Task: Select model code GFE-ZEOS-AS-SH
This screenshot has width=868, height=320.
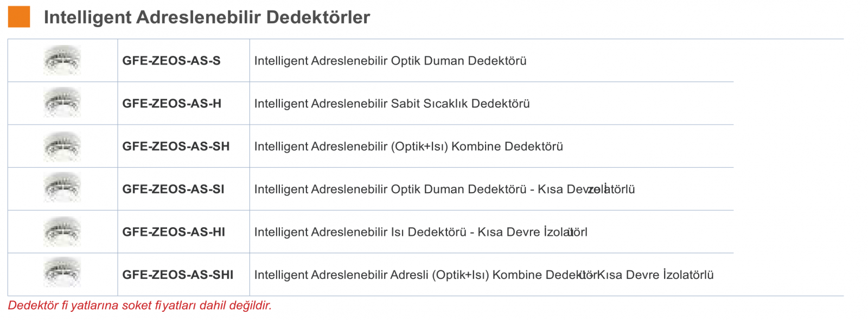Action: point(176,146)
